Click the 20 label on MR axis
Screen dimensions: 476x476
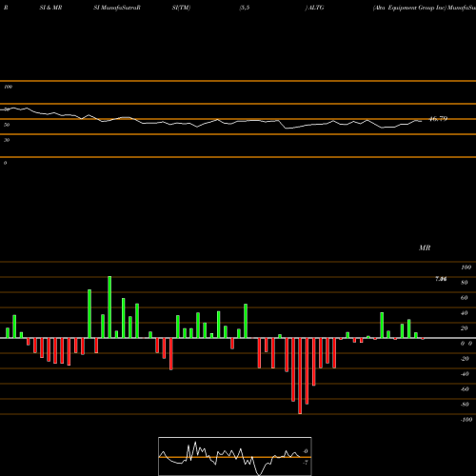[x=465, y=328]
